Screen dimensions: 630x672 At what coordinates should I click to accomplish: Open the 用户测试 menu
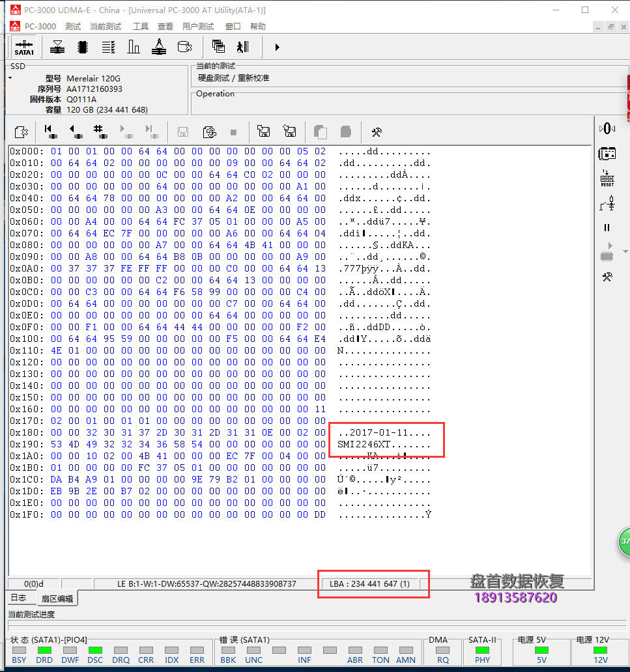pos(197,26)
